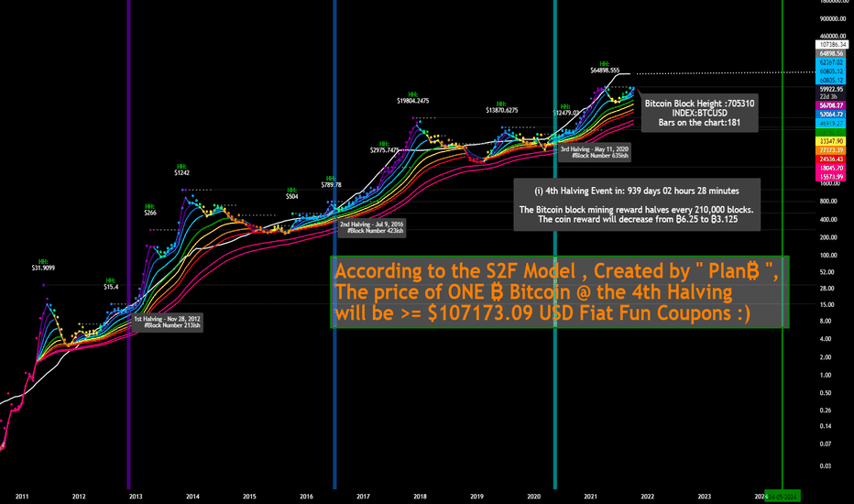Click the 800.00 price axis value

827,201
